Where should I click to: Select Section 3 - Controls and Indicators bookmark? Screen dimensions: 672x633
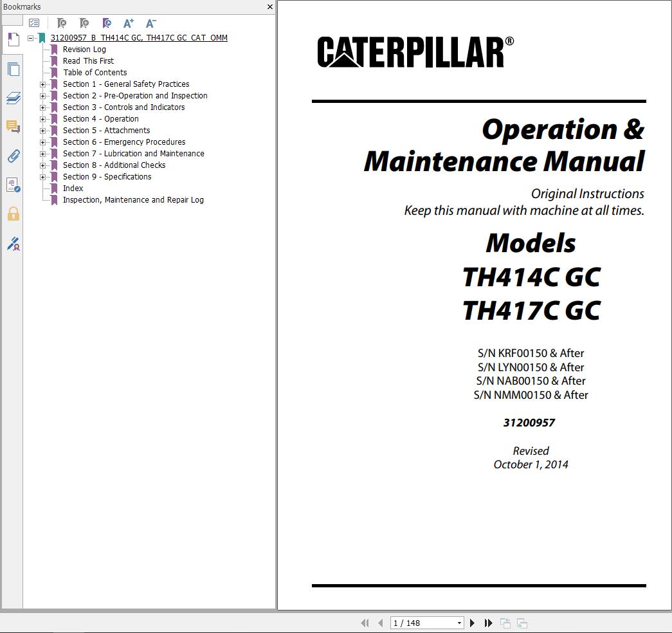(124, 107)
